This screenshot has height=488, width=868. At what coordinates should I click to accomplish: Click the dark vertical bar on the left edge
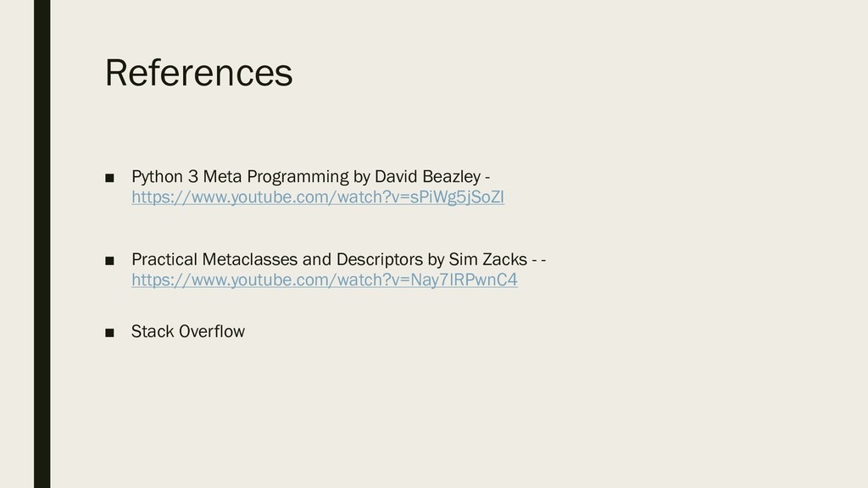pos(42,244)
